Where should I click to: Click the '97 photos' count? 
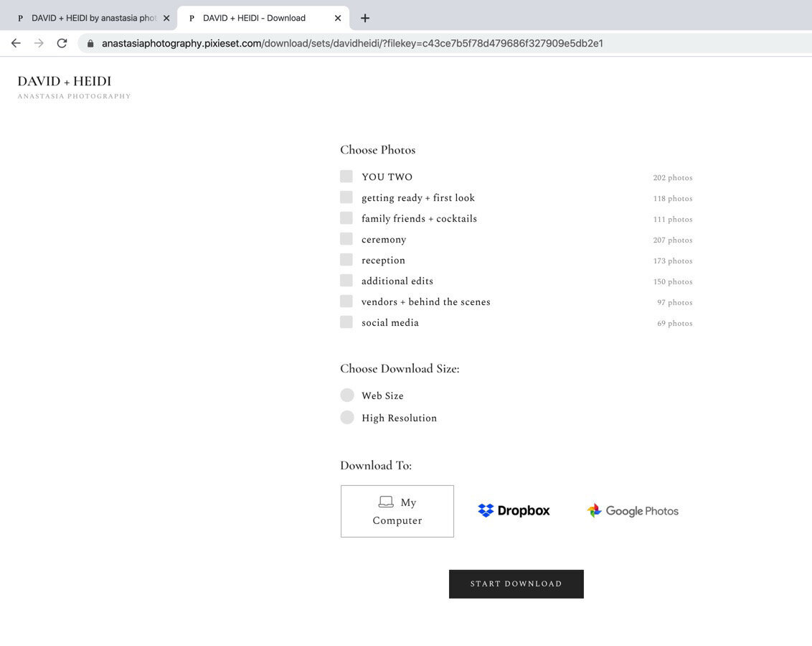[675, 302]
